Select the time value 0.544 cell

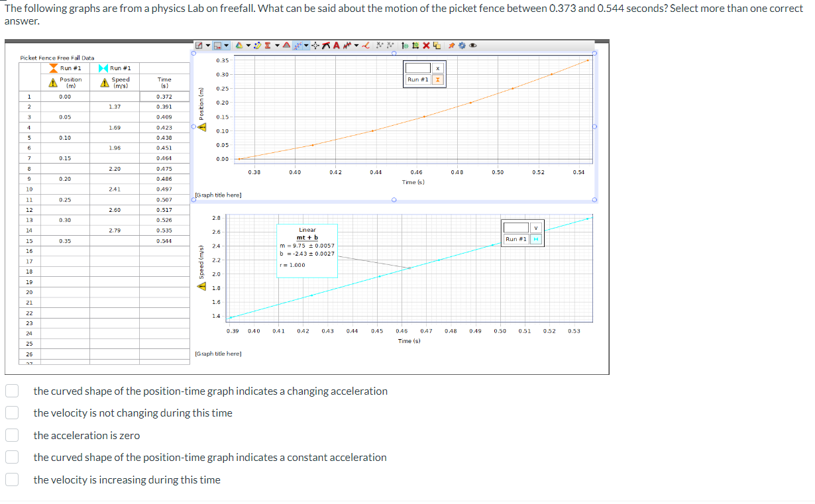164,241
